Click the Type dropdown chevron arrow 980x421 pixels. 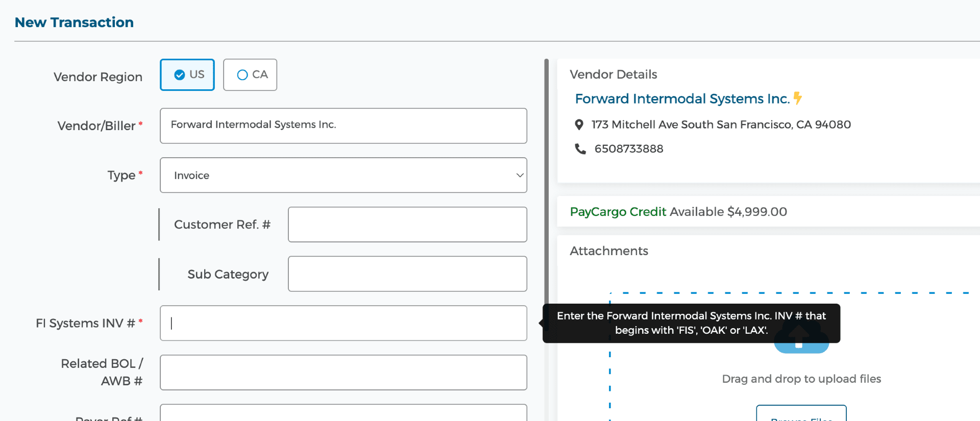pos(520,175)
